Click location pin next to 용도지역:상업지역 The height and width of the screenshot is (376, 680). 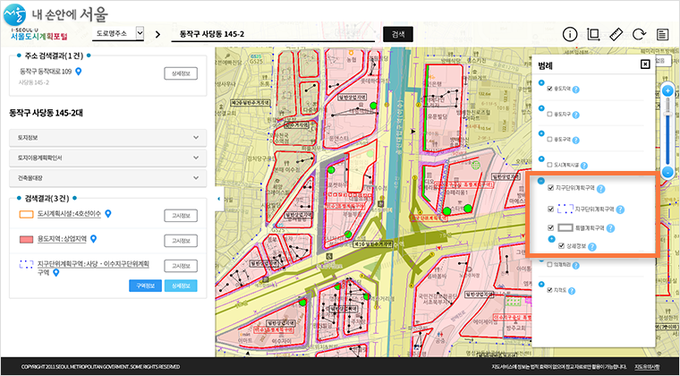click(x=93, y=239)
